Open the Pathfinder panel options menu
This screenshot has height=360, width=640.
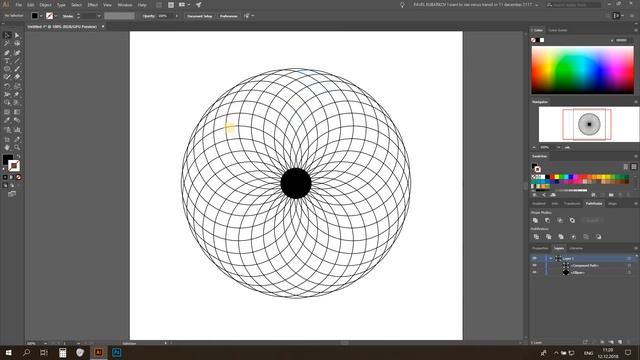click(x=636, y=203)
